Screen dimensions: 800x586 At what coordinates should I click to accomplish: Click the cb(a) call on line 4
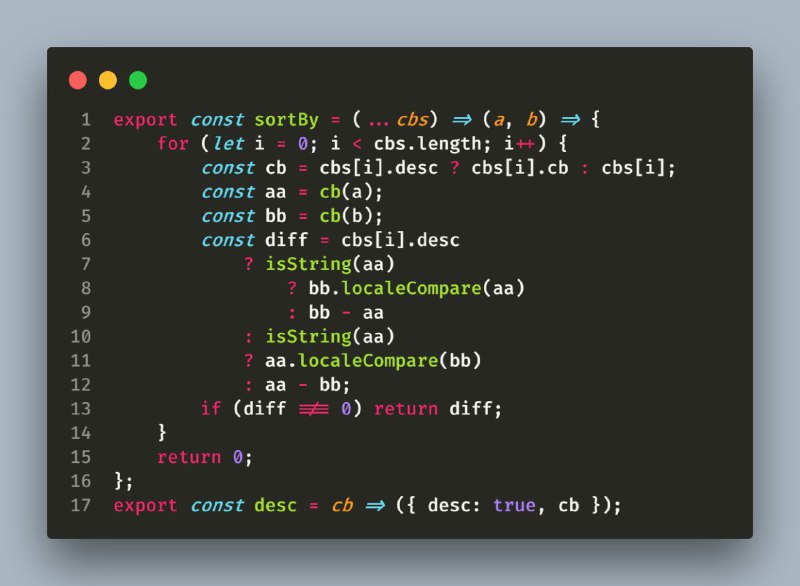[351, 192]
